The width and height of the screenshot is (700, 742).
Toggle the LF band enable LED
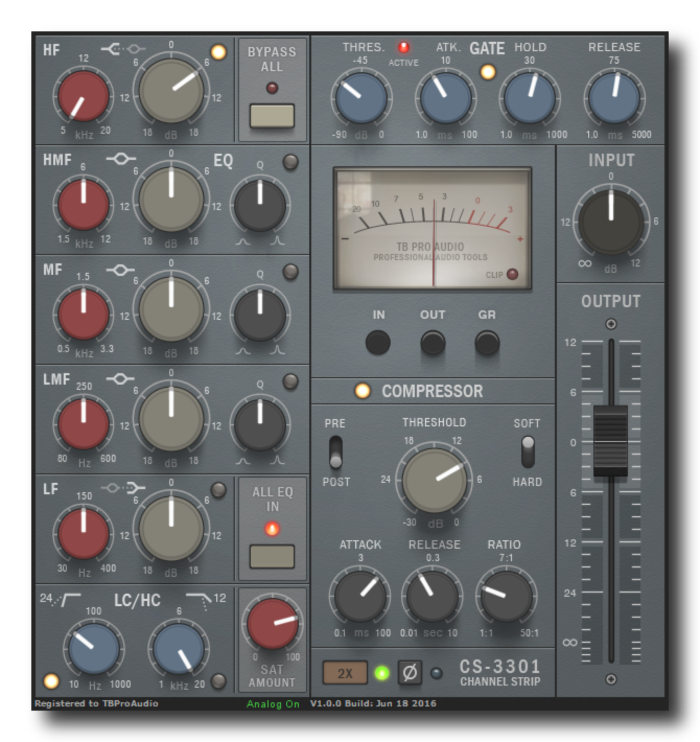[x=218, y=490]
